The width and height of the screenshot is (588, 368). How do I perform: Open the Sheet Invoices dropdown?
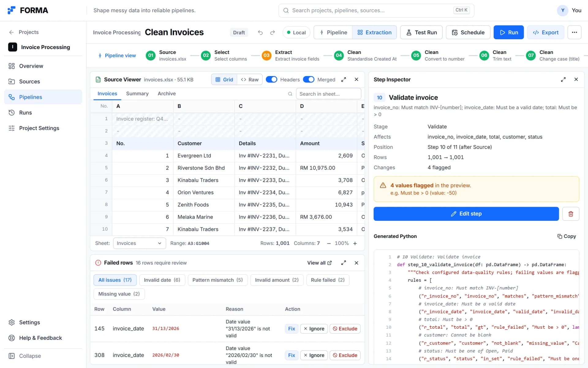pyautogui.click(x=139, y=243)
